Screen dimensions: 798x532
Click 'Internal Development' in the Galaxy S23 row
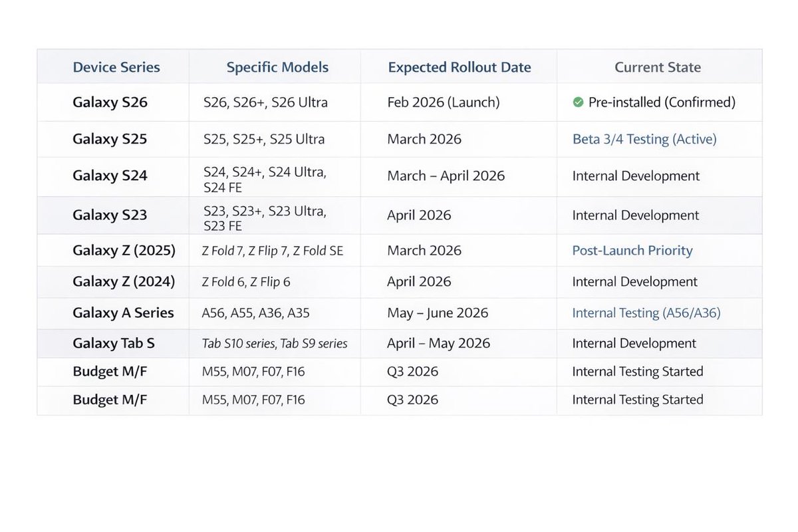coord(636,215)
